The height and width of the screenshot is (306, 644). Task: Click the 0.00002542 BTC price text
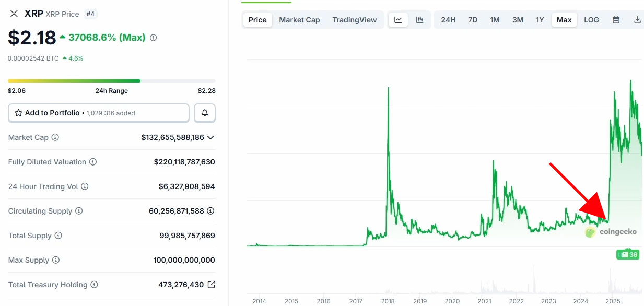[33, 58]
